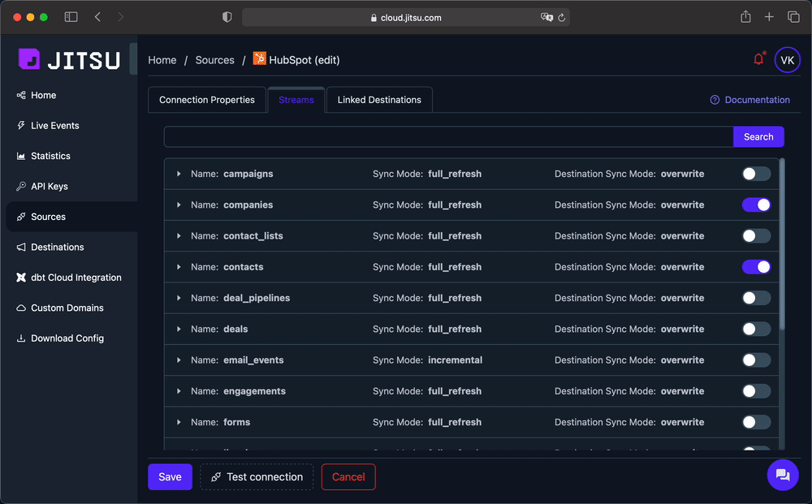The image size is (812, 504).
Task: Click the stream search input field
Action: coord(447,136)
